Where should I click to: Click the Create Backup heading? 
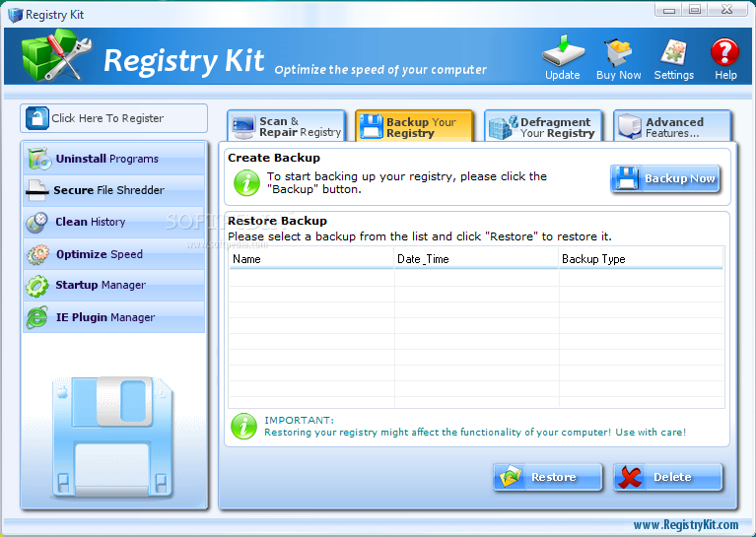click(x=274, y=158)
